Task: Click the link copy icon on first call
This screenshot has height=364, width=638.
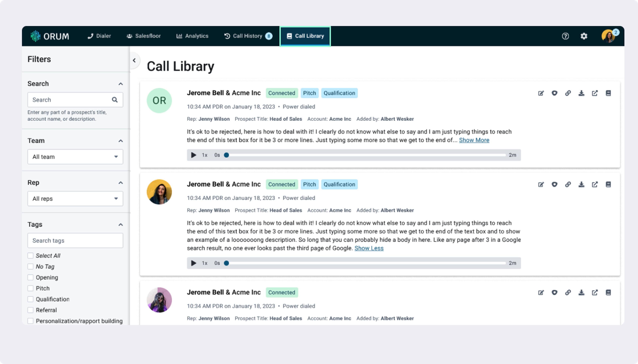Action: click(568, 93)
